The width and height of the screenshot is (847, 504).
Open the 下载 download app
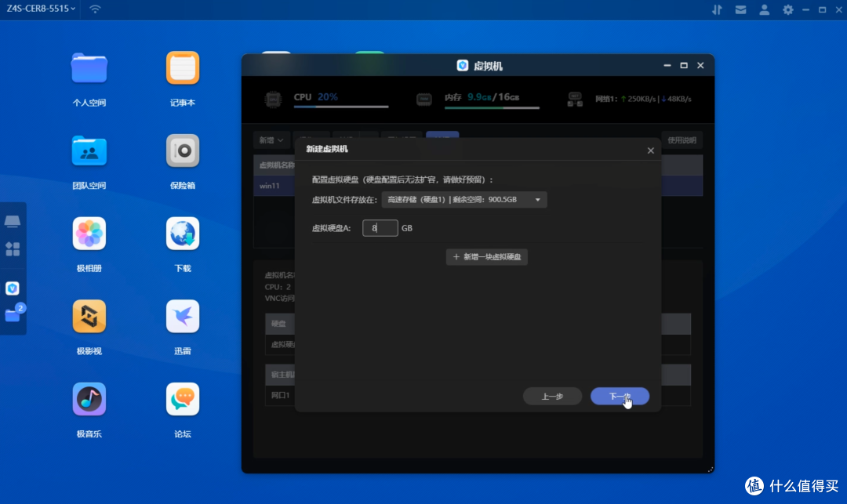(x=183, y=234)
